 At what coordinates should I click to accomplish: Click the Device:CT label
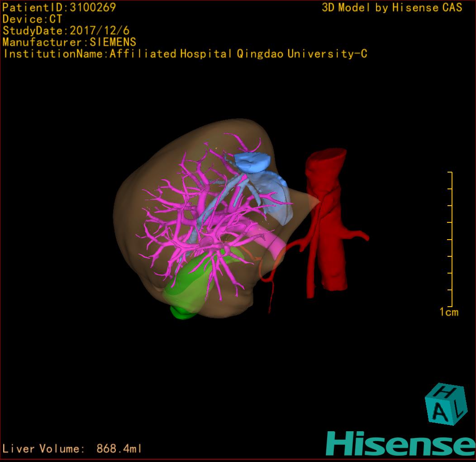point(33,19)
